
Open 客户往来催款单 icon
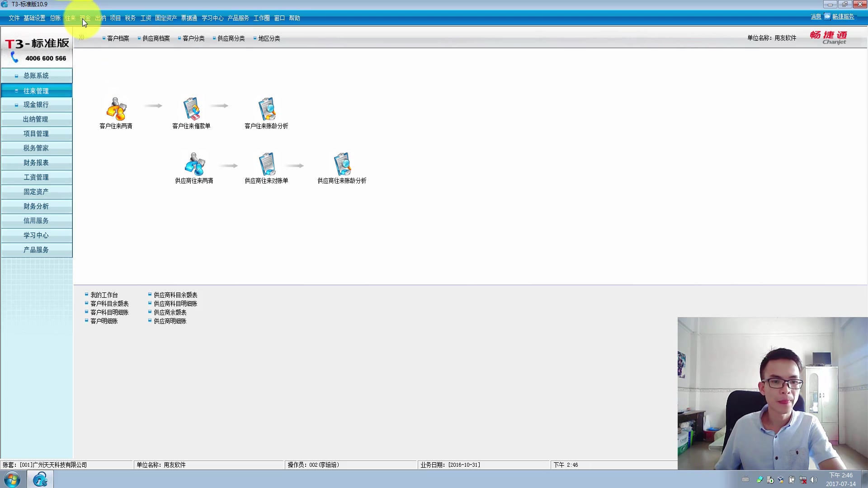coord(191,110)
